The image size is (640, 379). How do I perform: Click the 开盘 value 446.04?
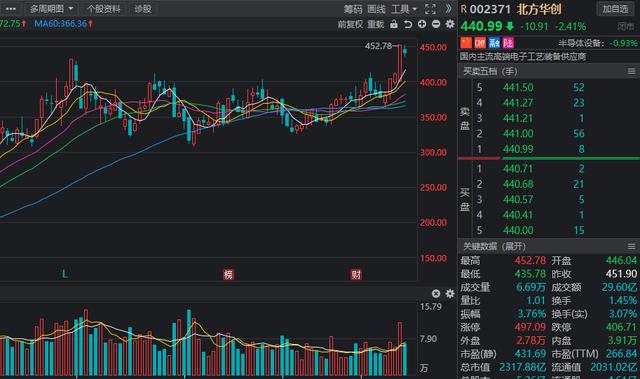(621, 260)
